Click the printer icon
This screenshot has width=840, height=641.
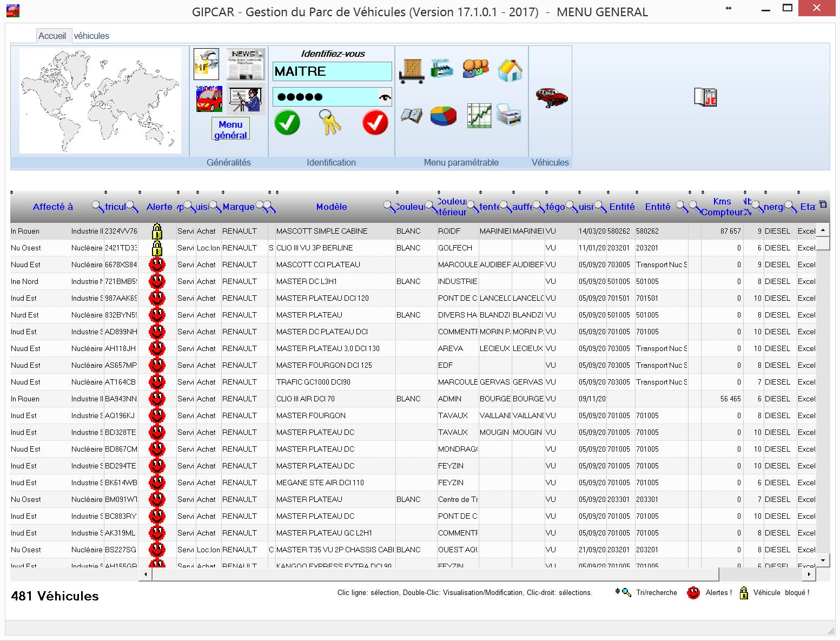click(508, 115)
